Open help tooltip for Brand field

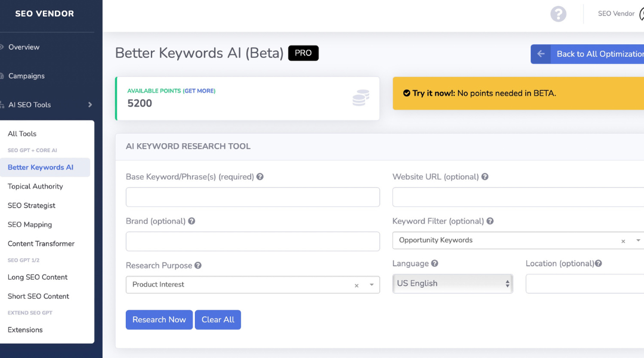coord(191,221)
